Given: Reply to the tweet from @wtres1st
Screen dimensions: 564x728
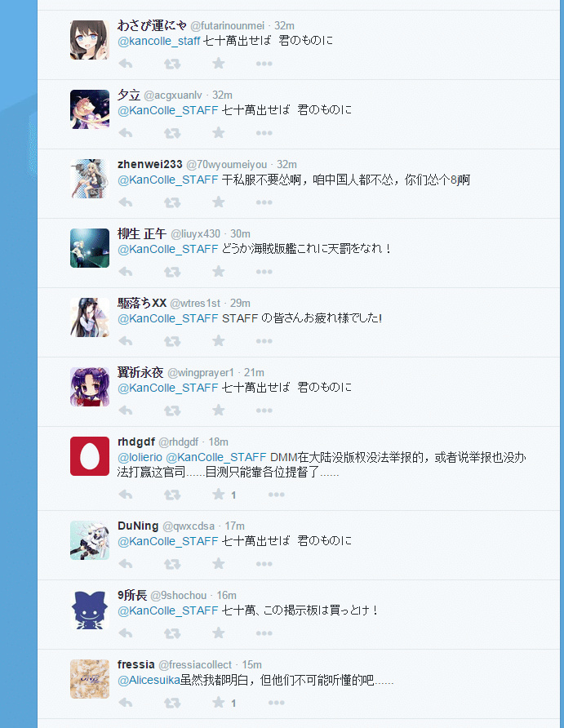Looking at the screenshot, I should pyautogui.click(x=126, y=341).
